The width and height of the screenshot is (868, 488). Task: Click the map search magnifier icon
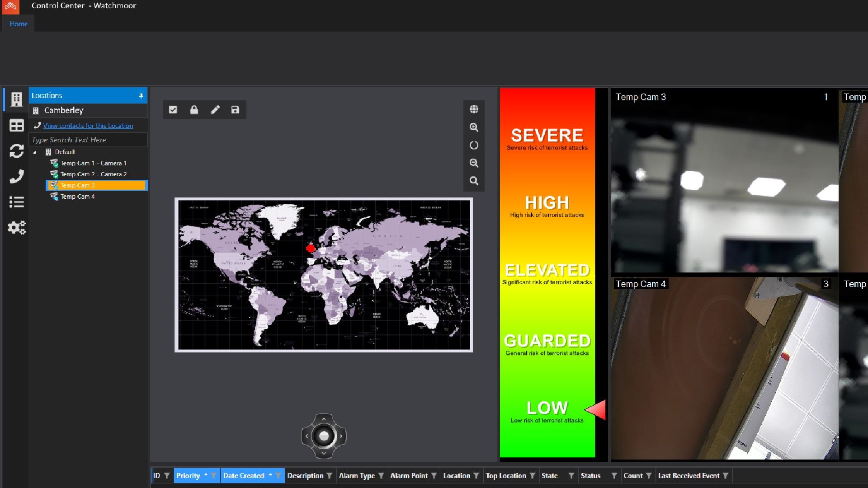[474, 181]
